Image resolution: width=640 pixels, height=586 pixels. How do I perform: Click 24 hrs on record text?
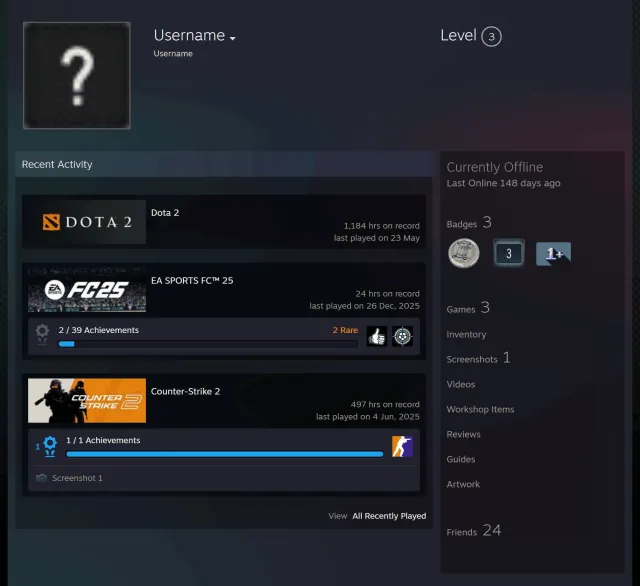click(387, 294)
